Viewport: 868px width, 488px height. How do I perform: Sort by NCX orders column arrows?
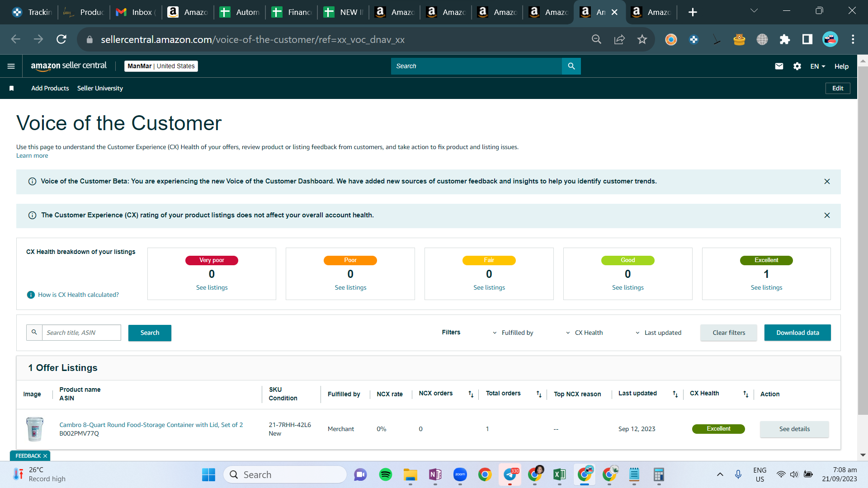(x=471, y=394)
